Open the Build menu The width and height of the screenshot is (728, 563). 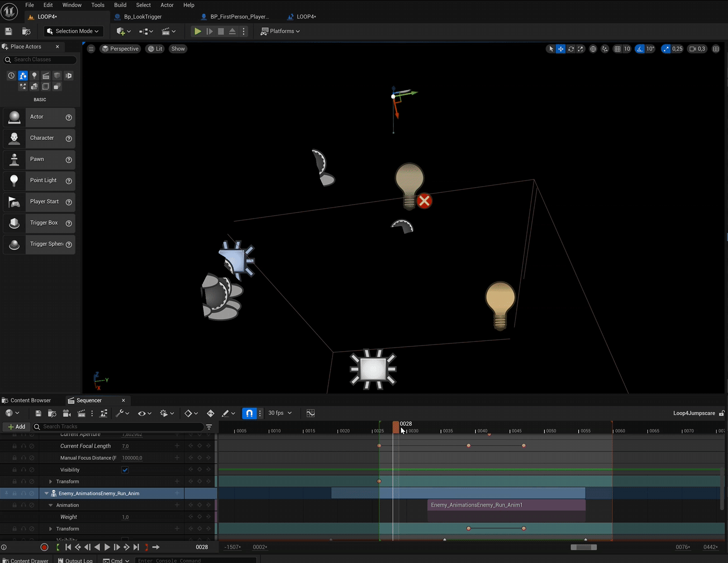(x=120, y=5)
